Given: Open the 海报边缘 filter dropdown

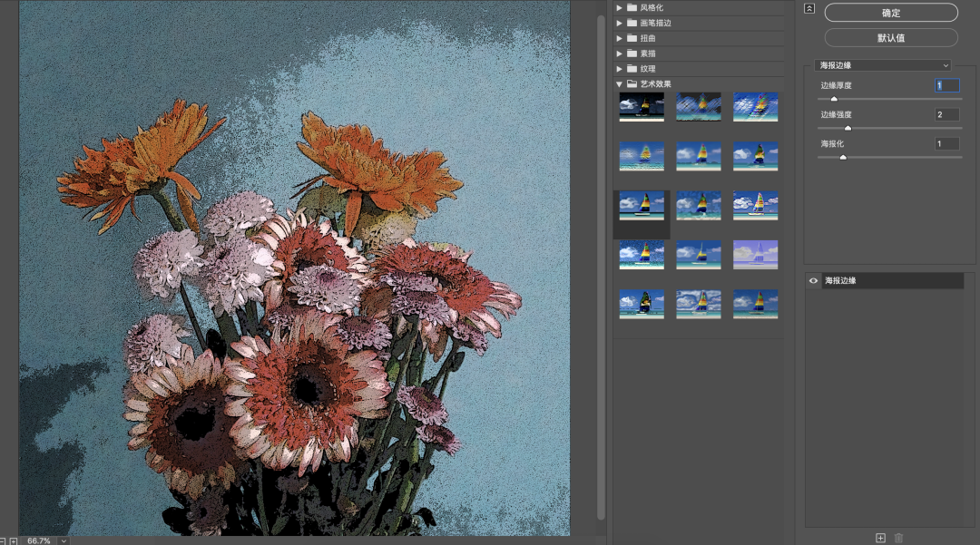Looking at the screenshot, I should (883, 65).
